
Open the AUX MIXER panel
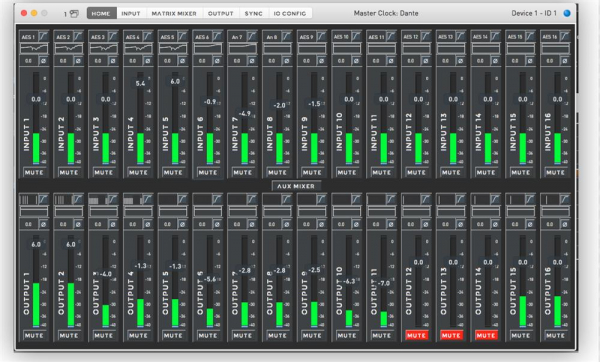tap(296, 186)
